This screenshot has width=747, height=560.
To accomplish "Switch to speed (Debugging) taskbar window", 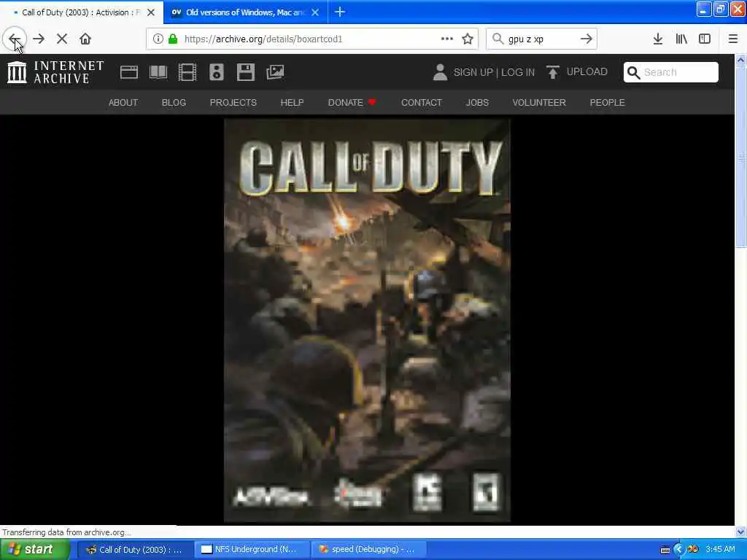I will (368, 550).
